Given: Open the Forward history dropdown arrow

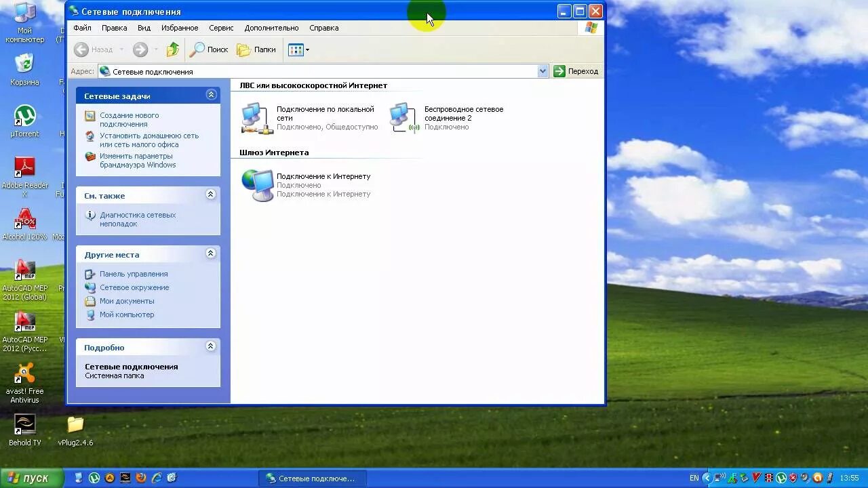Looking at the screenshot, I should pyautogui.click(x=156, y=49).
